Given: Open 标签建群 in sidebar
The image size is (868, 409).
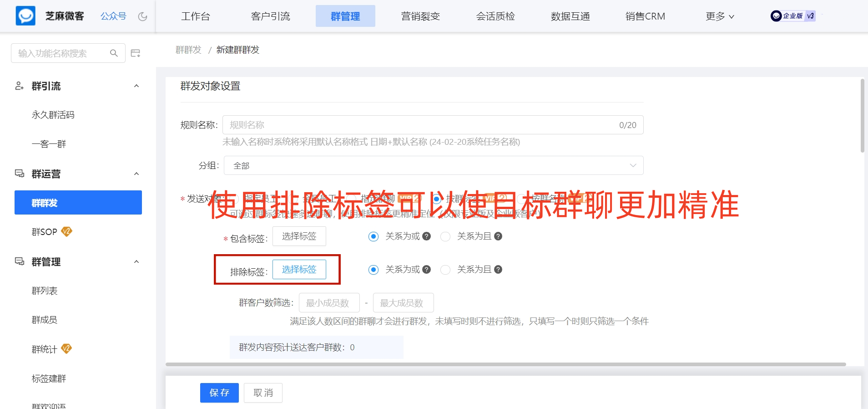Looking at the screenshot, I should coord(49,378).
